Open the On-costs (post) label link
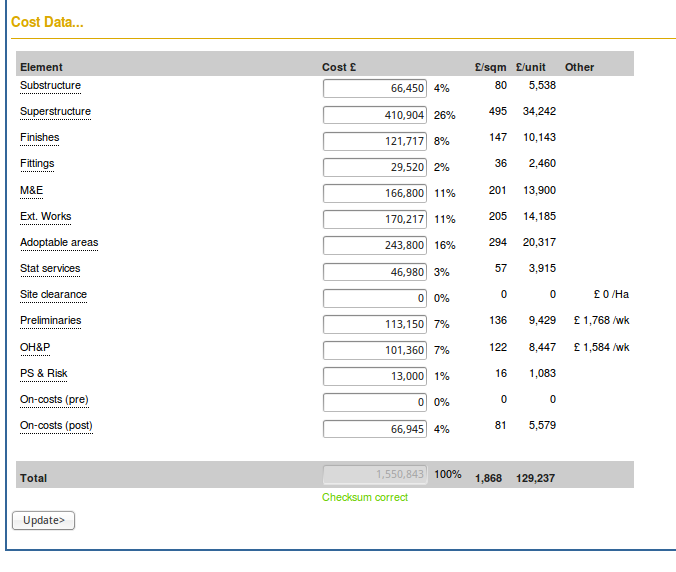The width and height of the screenshot is (676, 572). click(56, 425)
